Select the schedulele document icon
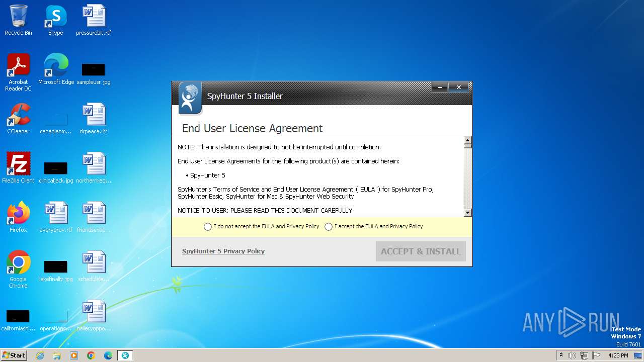 94,266
